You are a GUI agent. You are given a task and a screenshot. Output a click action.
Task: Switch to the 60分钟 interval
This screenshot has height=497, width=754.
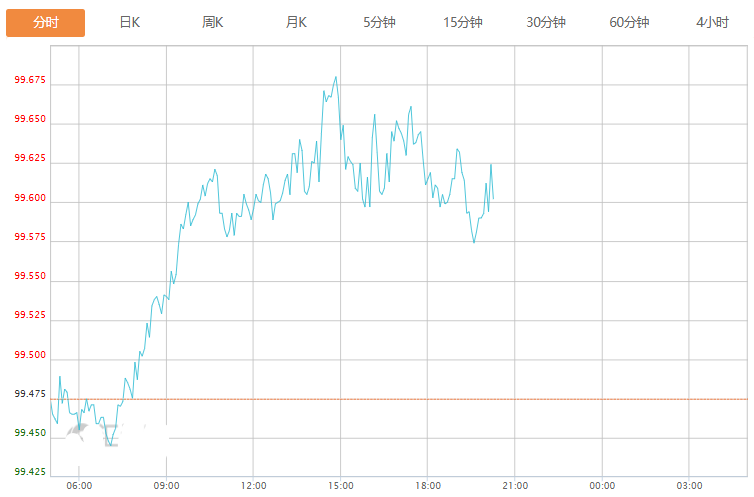(x=629, y=23)
